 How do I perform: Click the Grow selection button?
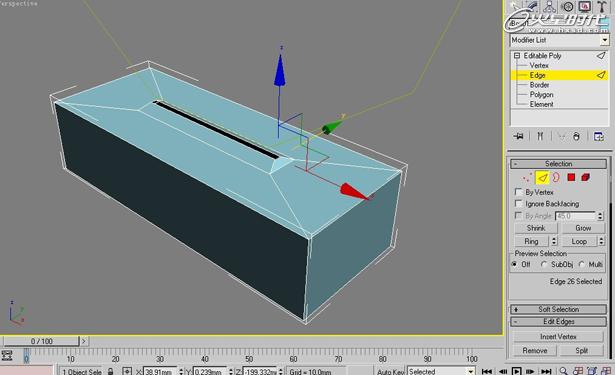[583, 228]
